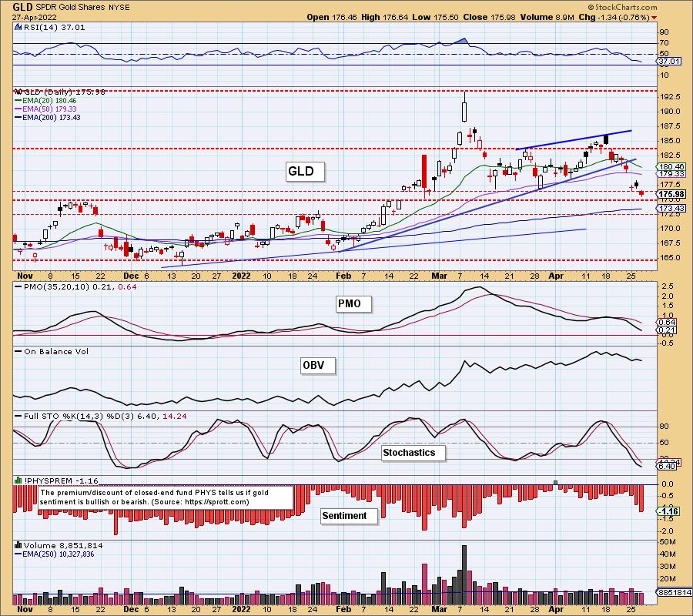Click the small PHYSPREM panel bars icon

[18, 480]
